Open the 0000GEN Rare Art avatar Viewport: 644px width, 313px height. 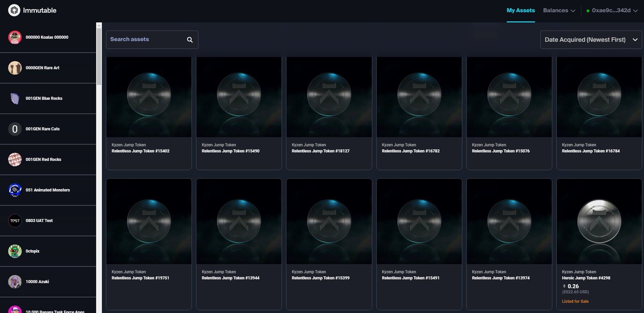tap(15, 68)
